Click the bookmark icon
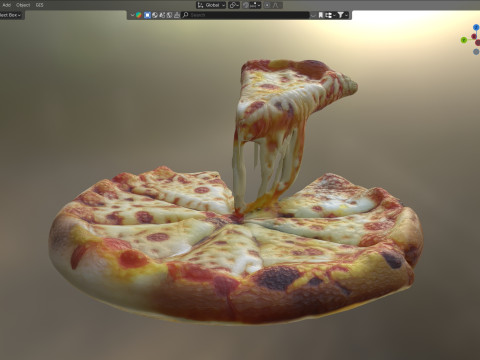The height and width of the screenshot is (360, 480). [321, 15]
